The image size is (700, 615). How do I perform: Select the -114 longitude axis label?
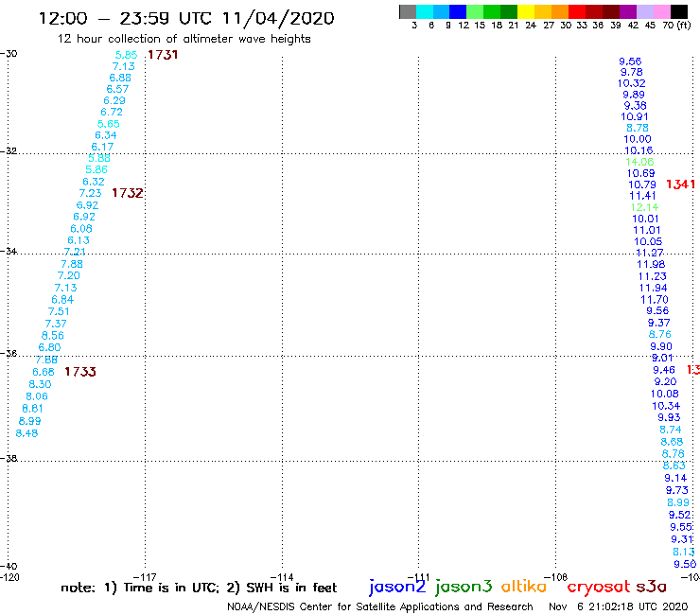[x=282, y=577]
